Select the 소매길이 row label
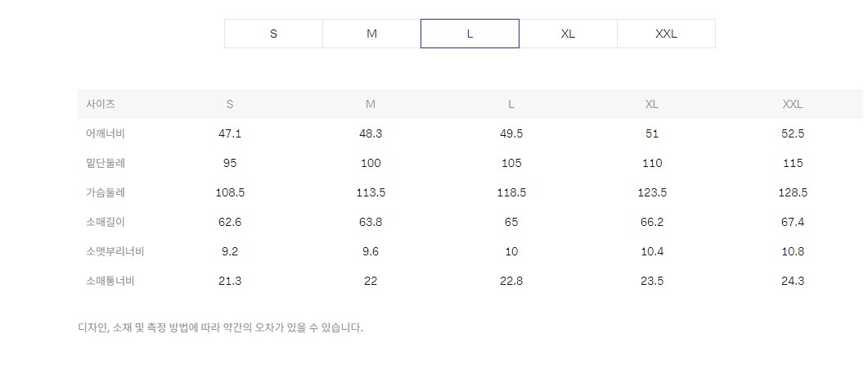The image size is (868, 370). [105, 222]
